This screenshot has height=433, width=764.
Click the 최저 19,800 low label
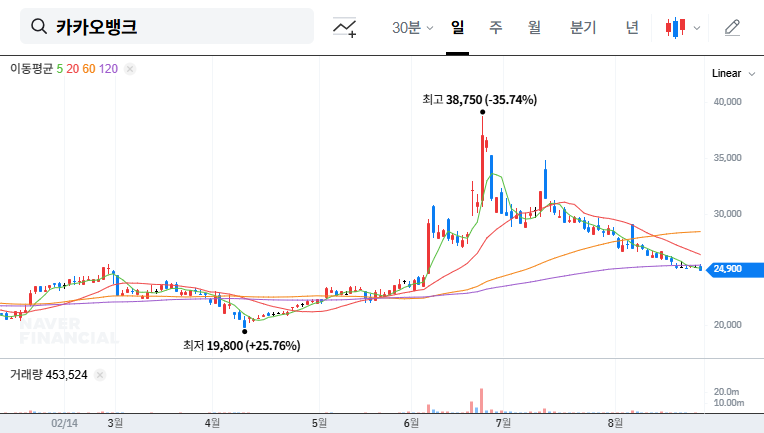[242, 346]
